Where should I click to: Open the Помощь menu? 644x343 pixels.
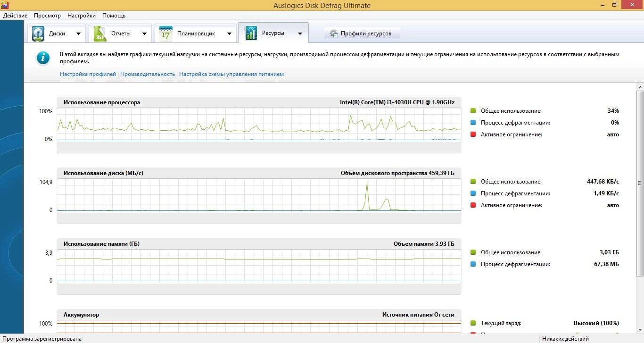[x=114, y=16]
